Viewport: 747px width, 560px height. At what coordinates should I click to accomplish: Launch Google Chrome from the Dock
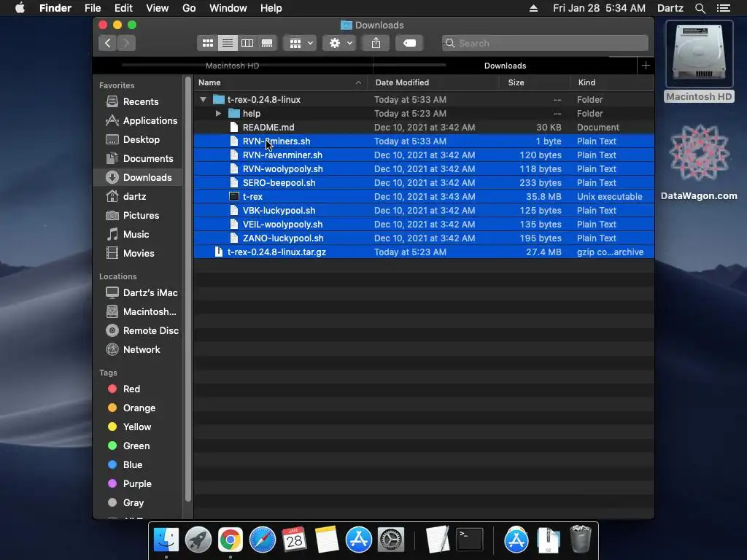pyautogui.click(x=230, y=540)
